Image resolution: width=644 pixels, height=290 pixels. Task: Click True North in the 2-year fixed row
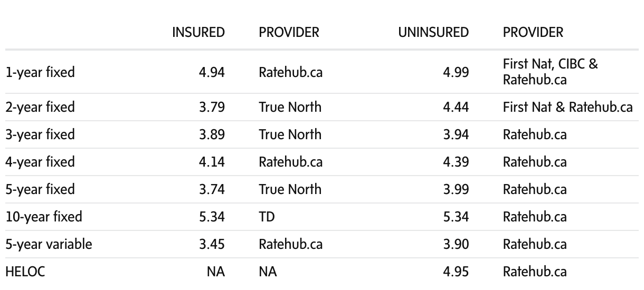(290, 107)
